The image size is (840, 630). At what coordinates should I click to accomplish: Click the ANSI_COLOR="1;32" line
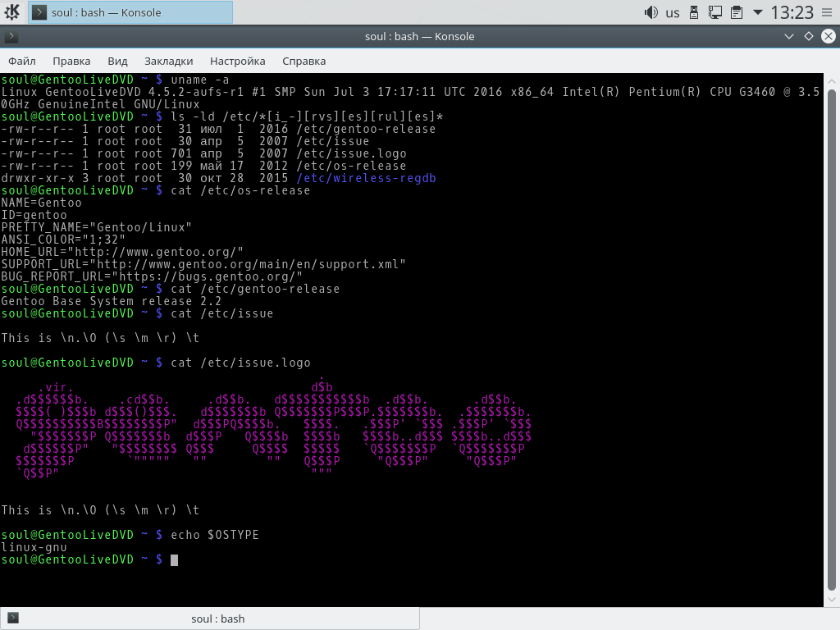tap(63, 240)
